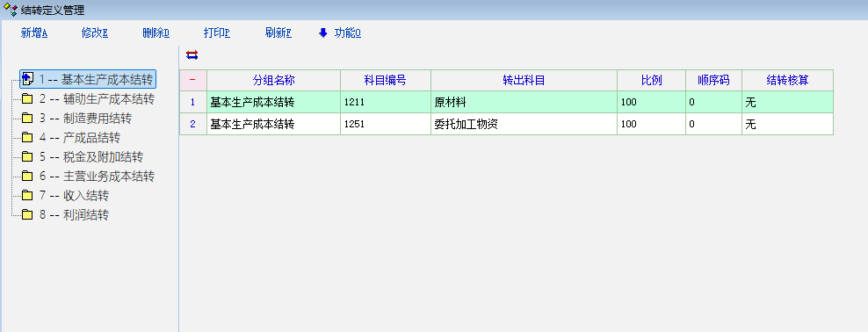Image resolution: width=868 pixels, height=332 pixels.
Task: Click the folder icon for 制造费用结转
Action: click(27, 119)
